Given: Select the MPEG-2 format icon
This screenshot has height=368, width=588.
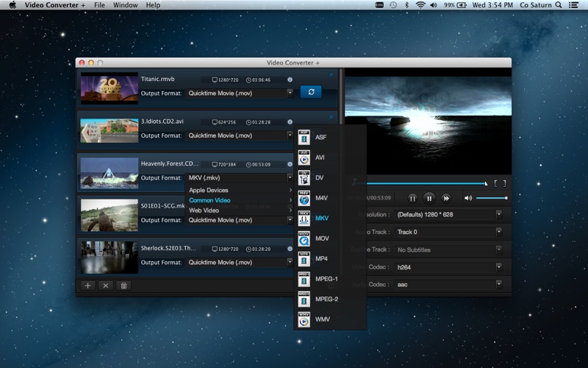Looking at the screenshot, I should click(x=304, y=300).
